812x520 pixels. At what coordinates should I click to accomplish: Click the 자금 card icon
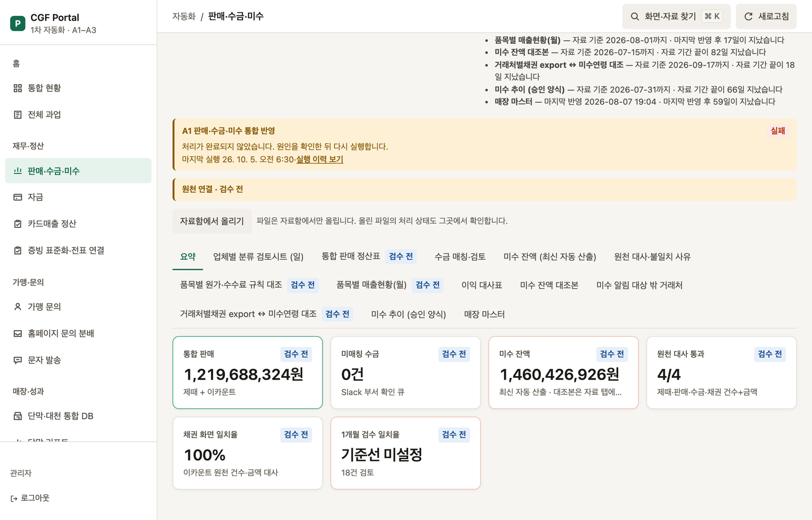click(x=17, y=197)
